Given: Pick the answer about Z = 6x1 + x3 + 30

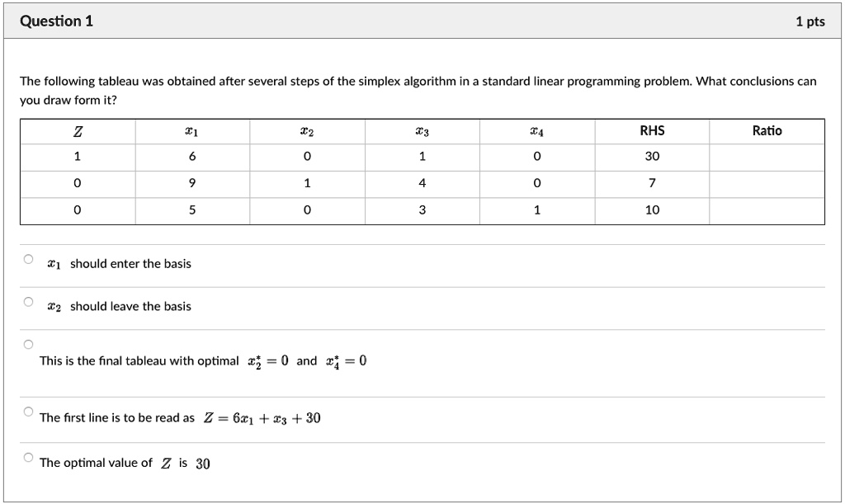Looking at the screenshot, I should [27, 410].
